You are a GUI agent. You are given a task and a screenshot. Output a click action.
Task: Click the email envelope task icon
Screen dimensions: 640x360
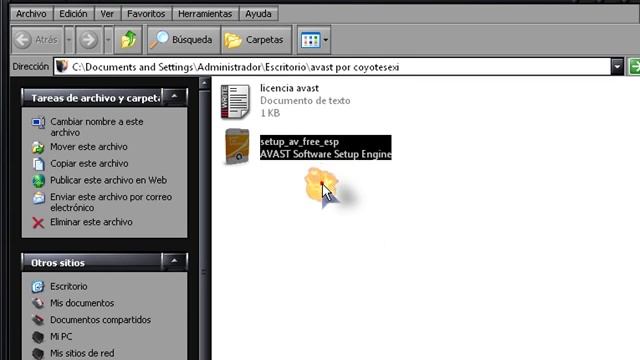tap(38, 198)
